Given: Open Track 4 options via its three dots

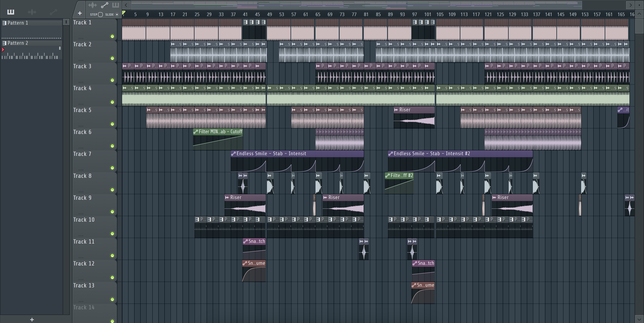Looking at the screenshot, I should (81, 104).
